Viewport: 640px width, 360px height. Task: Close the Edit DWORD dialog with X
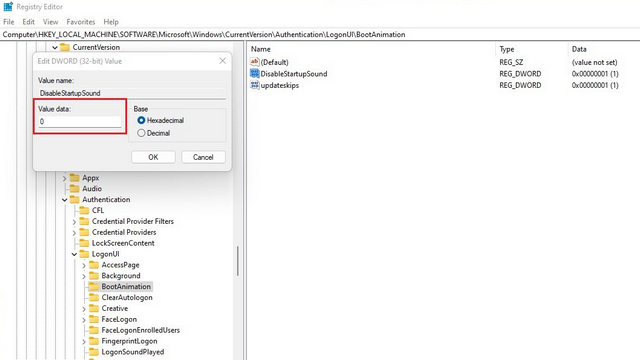(222, 61)
